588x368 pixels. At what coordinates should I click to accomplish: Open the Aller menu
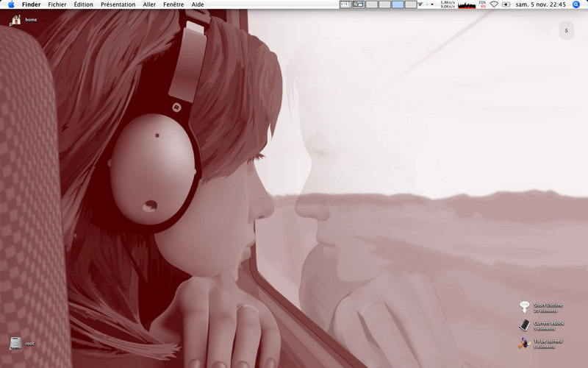[149, 4]
